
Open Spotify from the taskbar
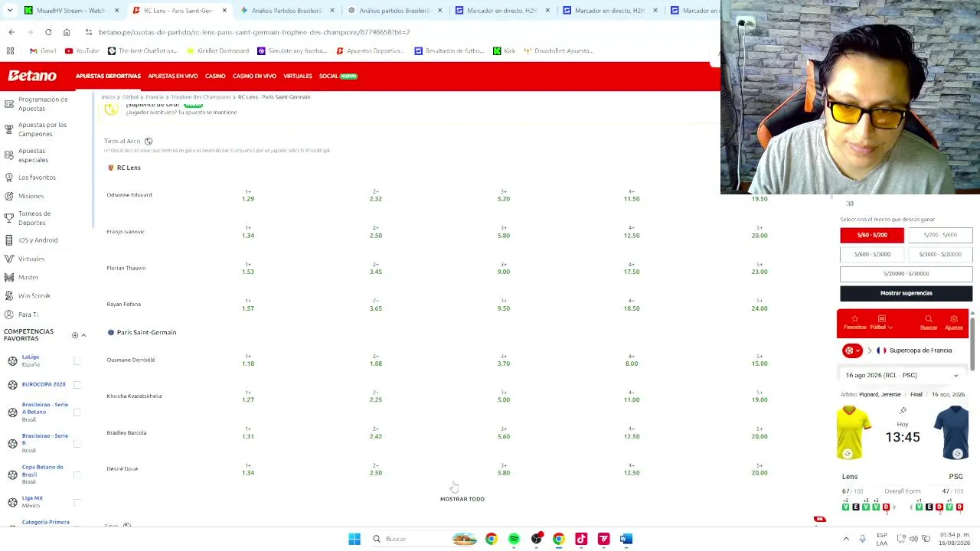click(x=514, y=539)
